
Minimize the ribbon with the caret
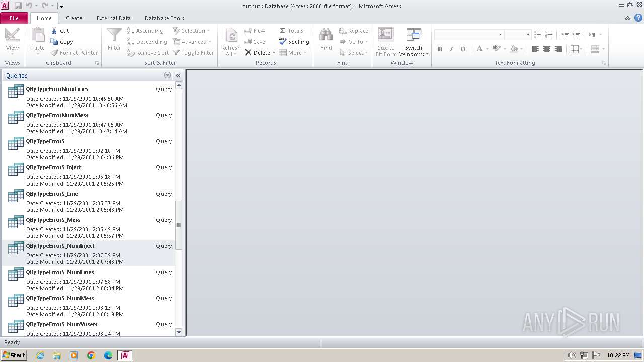click(x=627, y=18)
